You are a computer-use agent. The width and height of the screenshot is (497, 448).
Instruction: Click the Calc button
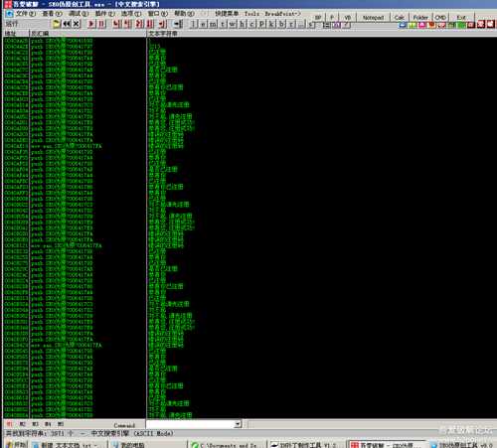[400, 17]
